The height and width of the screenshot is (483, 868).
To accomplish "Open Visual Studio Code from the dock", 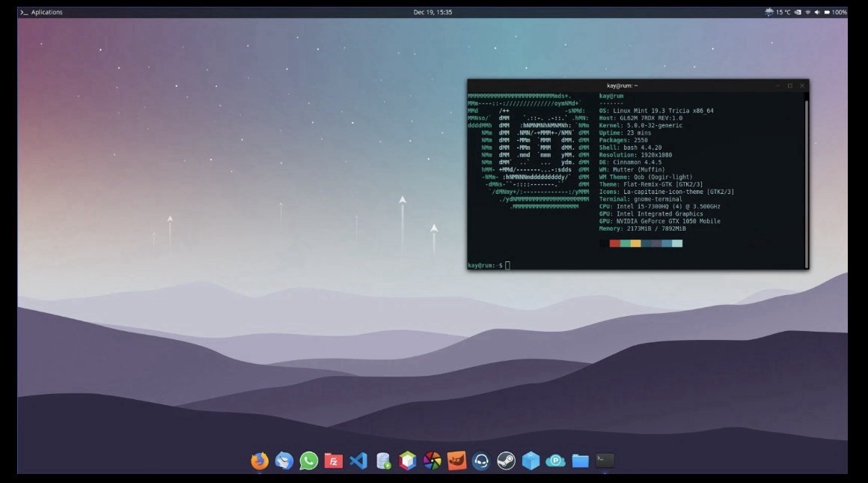I will click(358, 461).
